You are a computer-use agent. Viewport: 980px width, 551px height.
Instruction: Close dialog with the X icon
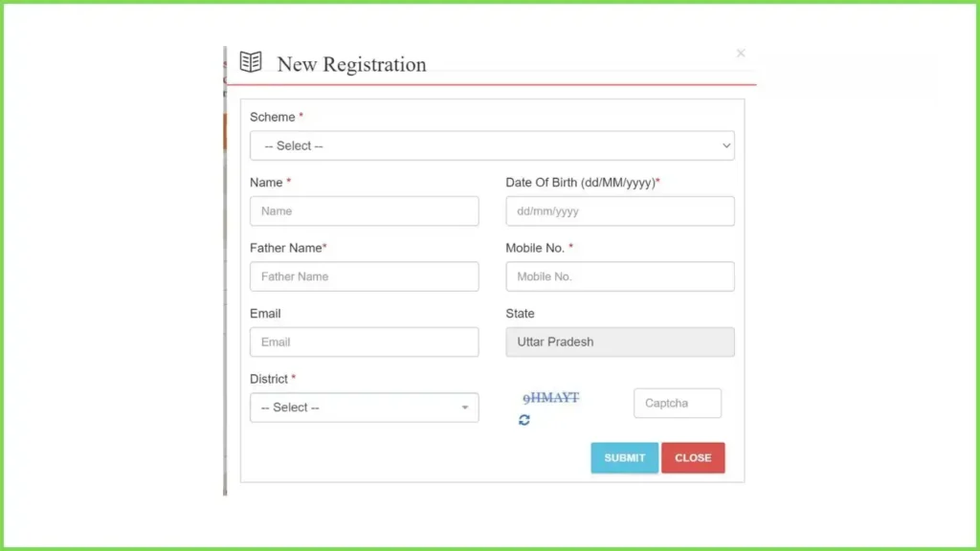tap(741, 54)
